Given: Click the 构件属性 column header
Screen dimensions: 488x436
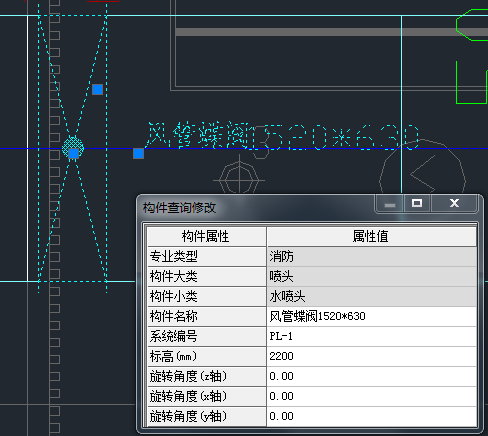Looking at the screenshot, I should click(x=206, y=236).
